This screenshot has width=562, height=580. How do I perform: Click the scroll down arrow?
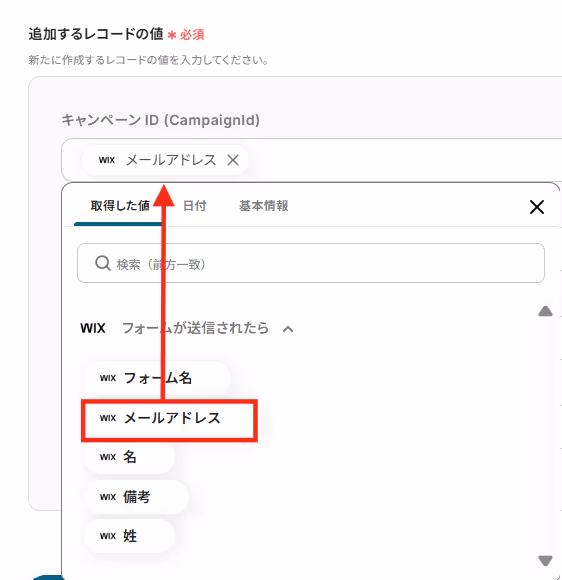pyautogui.click(x=545, y=560)
